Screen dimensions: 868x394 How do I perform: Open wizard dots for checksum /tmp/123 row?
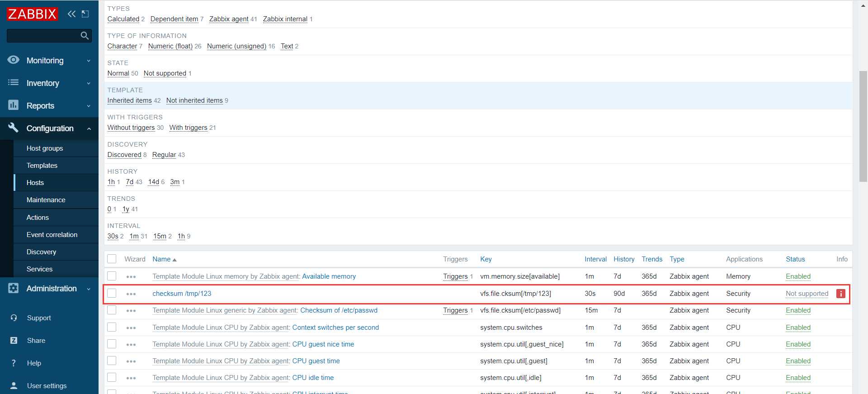pos(131,294)
